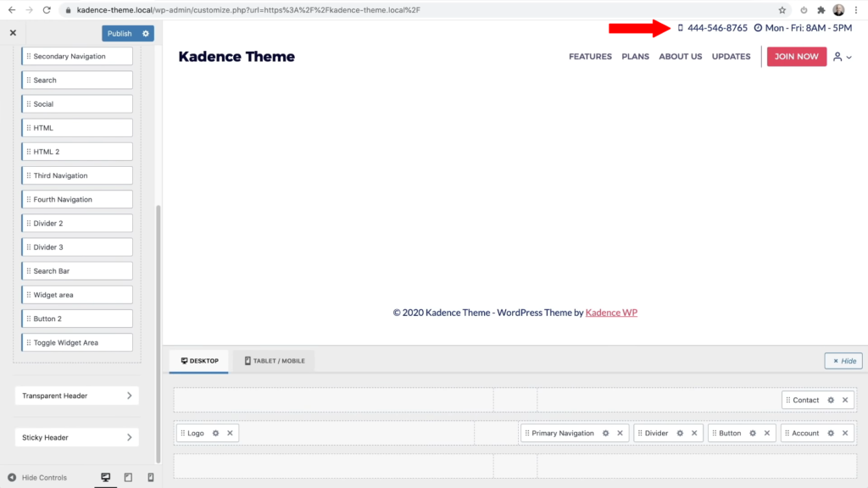The height and width of the screenshot is (488, 868).
Task: Open Contact item settings gear
Action: point(831,400)
